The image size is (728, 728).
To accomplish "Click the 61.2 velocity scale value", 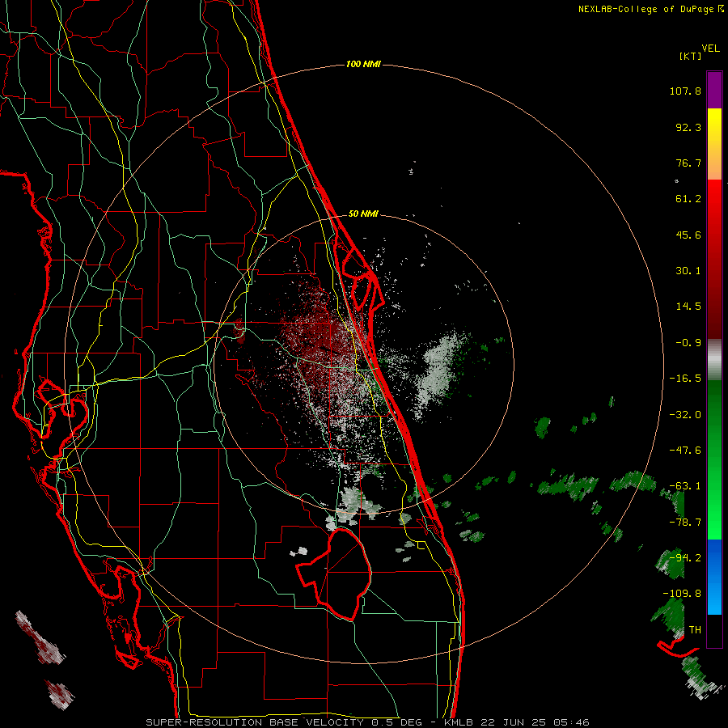I will click(x=688, y=199).
